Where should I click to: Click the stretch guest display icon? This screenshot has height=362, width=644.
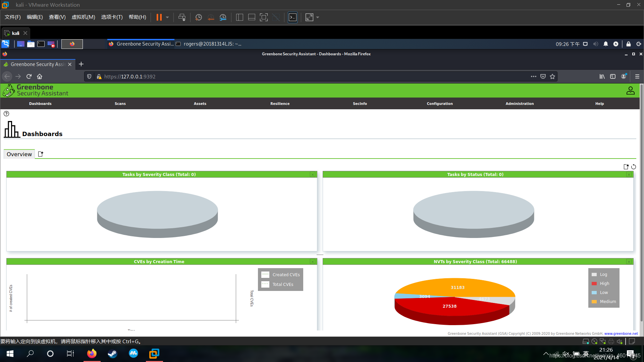309,17
